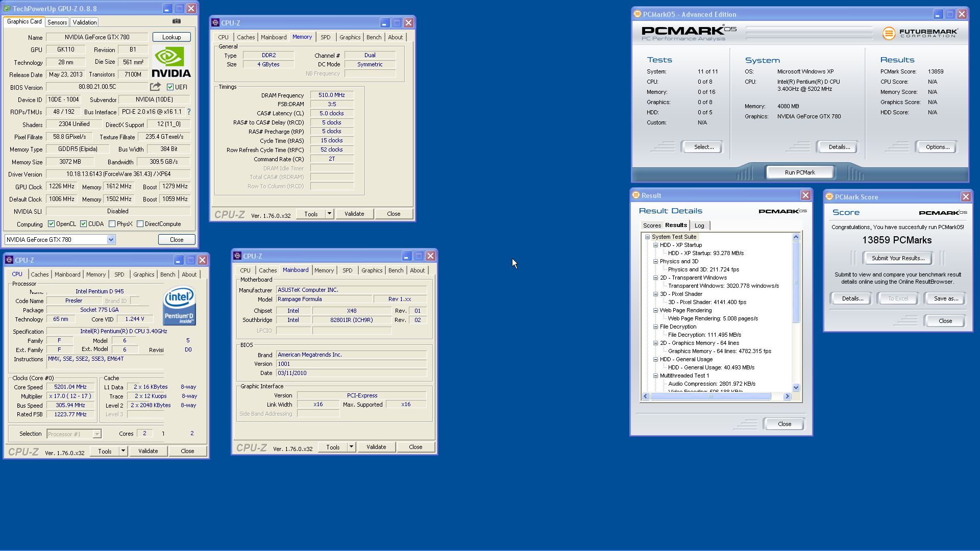Click Save as... in PCMark Score window
Image resolution: width=980 pixels, height=551 pixels.
click(946, 298)
